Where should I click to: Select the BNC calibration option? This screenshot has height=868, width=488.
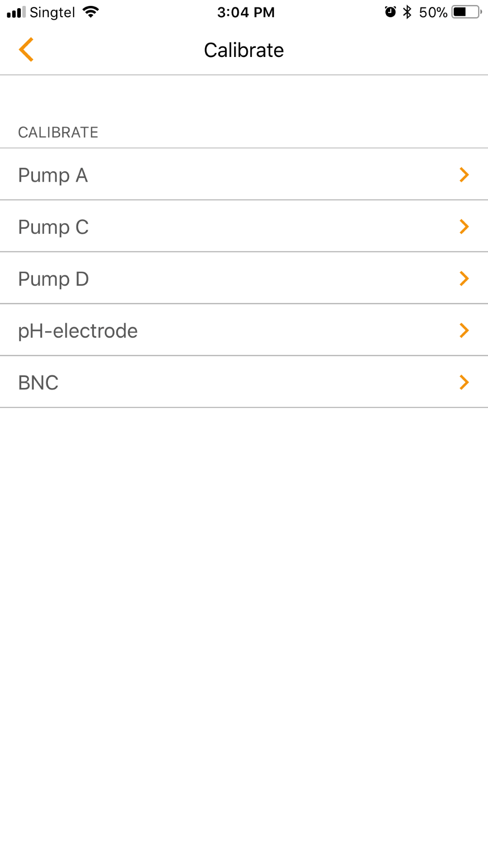click(38, 383)
